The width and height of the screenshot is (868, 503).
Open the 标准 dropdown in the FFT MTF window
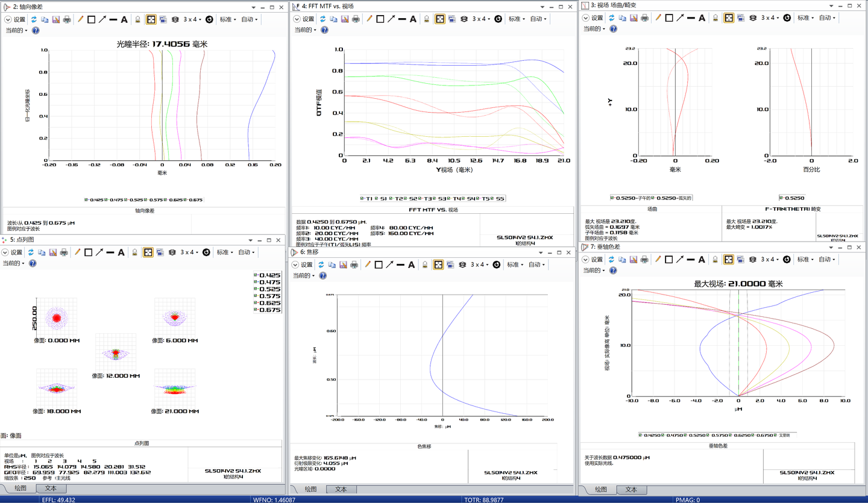tap(517, 19)
